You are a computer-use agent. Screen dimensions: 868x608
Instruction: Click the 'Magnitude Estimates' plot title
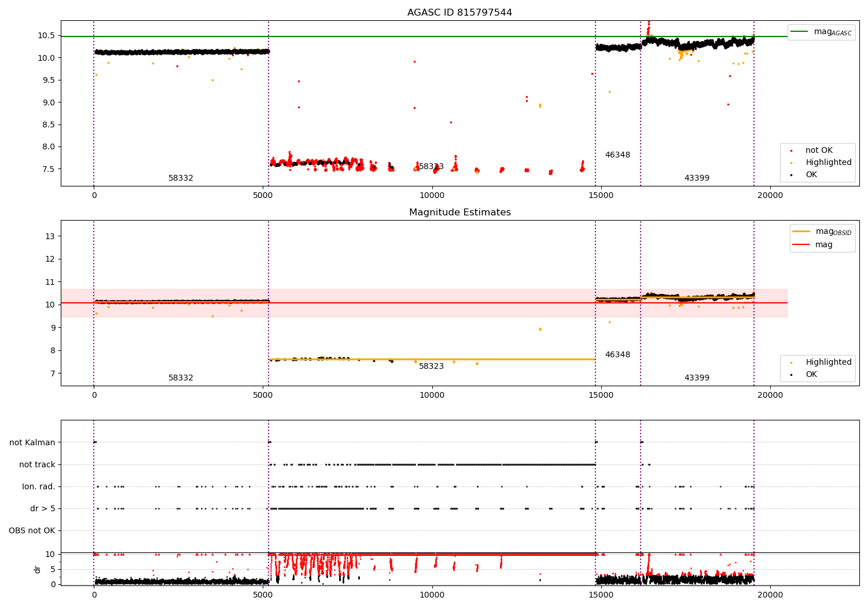pos(459,213)
